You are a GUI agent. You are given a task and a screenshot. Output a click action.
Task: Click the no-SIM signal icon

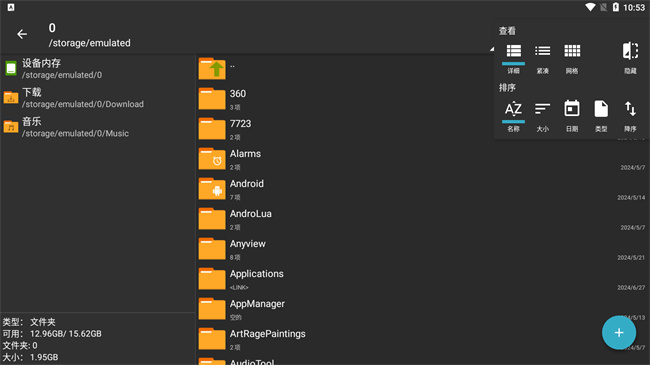pyautogui.click(x=604, y=7)
